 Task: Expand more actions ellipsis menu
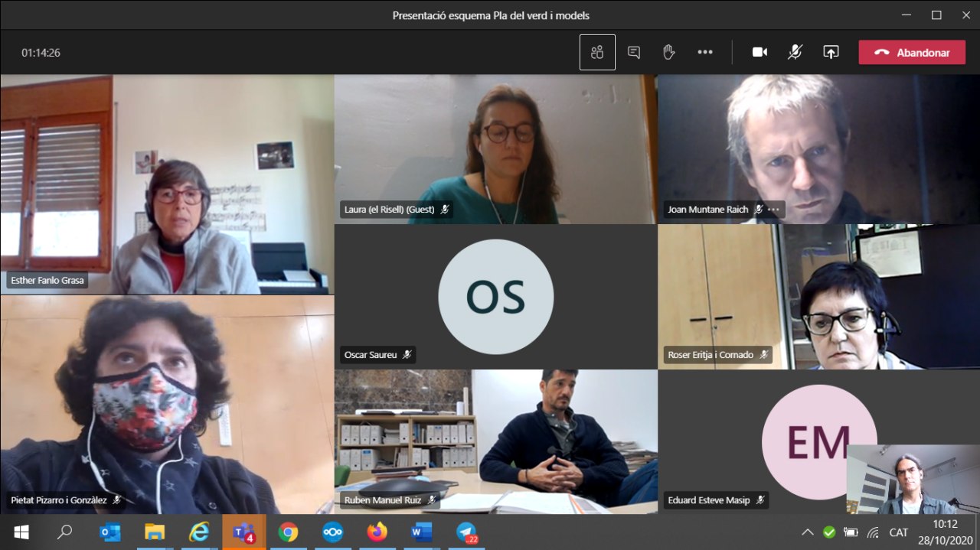coord(705,52)
